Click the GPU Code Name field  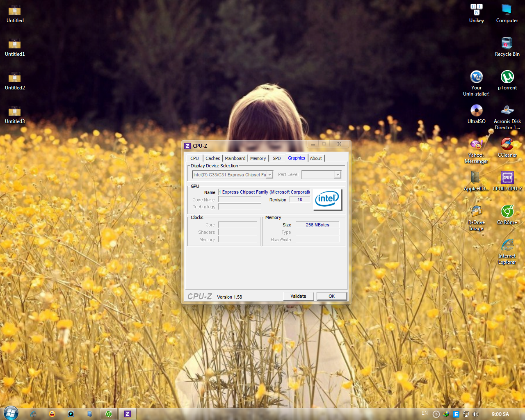[240, 199]
